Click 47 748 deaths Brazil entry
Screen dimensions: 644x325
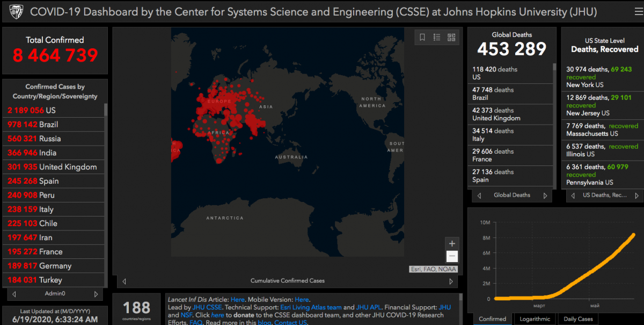(x=511, y=93)
